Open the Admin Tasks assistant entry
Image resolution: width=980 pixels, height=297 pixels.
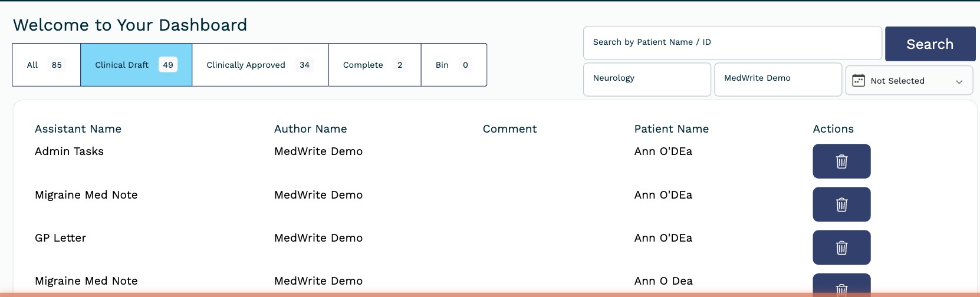pos(69,151)
